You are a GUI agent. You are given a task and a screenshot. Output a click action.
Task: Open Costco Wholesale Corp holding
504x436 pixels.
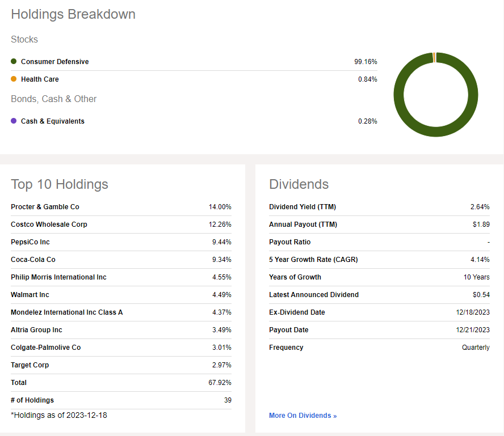[x=49, y=225]
